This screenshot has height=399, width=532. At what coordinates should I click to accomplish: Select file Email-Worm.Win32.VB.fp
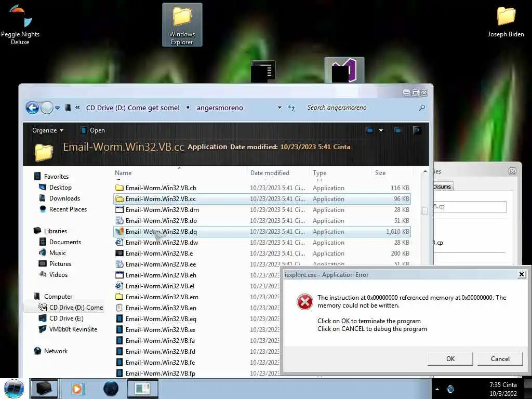coord(197,373)
